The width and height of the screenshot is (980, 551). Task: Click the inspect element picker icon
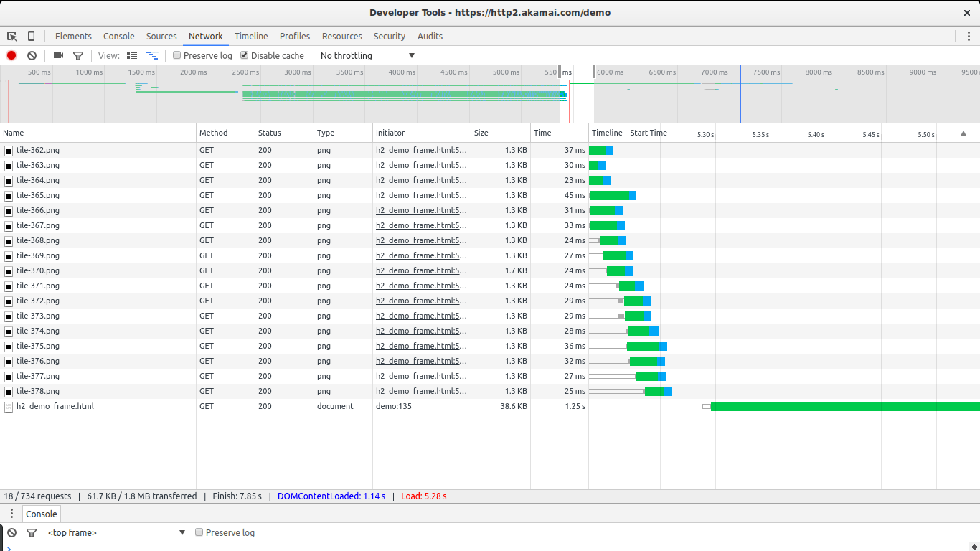pos(12,37)
